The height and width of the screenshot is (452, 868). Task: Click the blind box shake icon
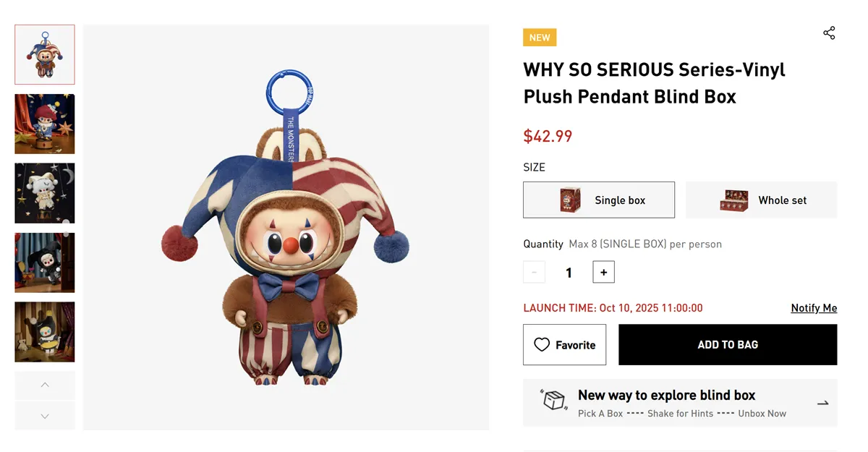(x=554, y=400)
